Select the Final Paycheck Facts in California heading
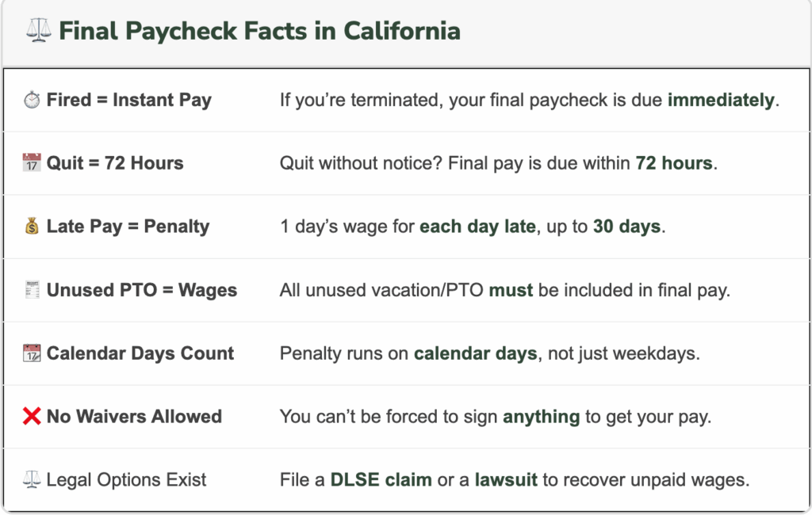 [x=259, y=32]
